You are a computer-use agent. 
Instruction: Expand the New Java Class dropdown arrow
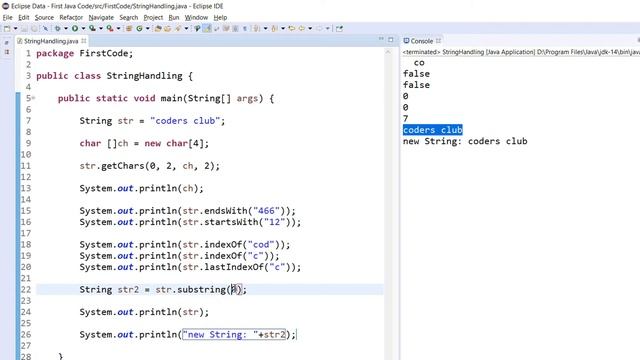tap(147, 29)
